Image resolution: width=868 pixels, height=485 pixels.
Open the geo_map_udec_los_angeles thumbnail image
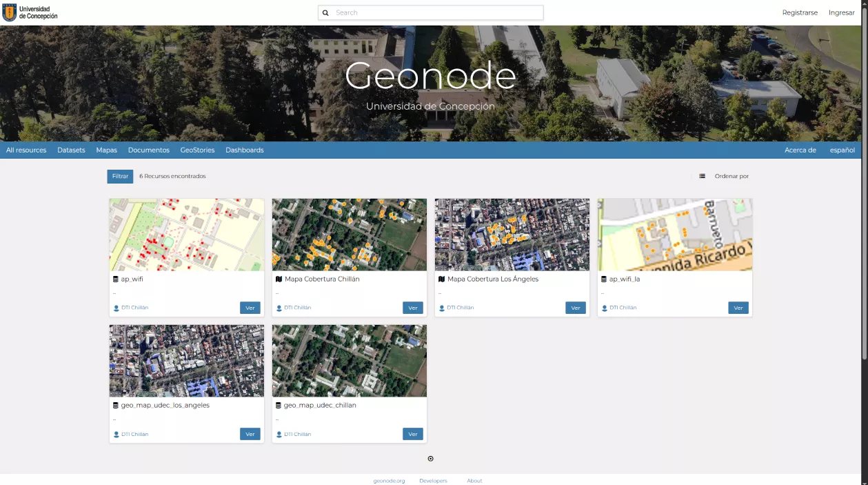pos(186,361)
